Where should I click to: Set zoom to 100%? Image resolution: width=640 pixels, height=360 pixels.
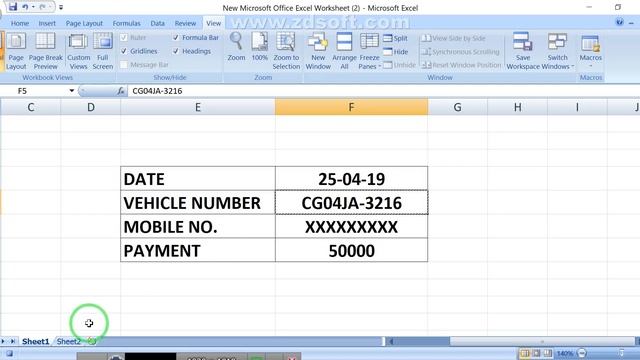point(260,47)
